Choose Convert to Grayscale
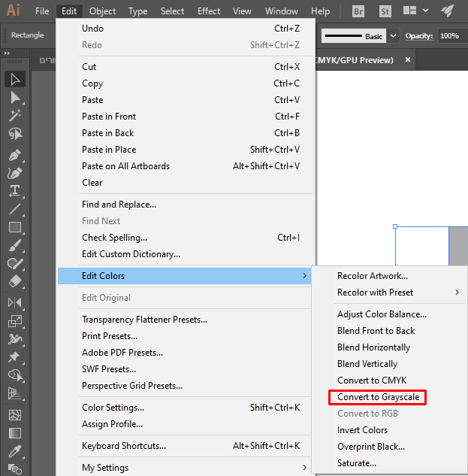 pos(378,397)
